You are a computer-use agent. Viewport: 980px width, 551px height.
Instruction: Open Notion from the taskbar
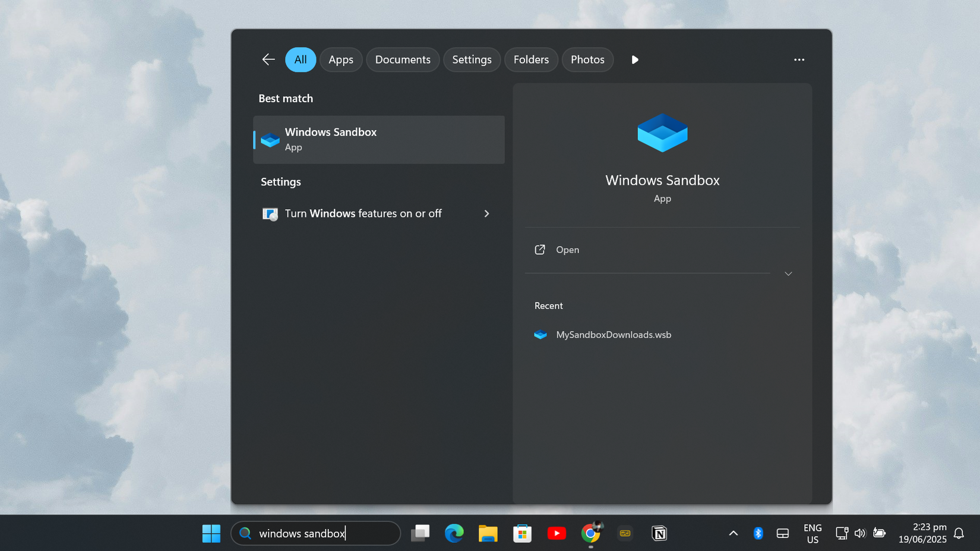click(659, 533)
